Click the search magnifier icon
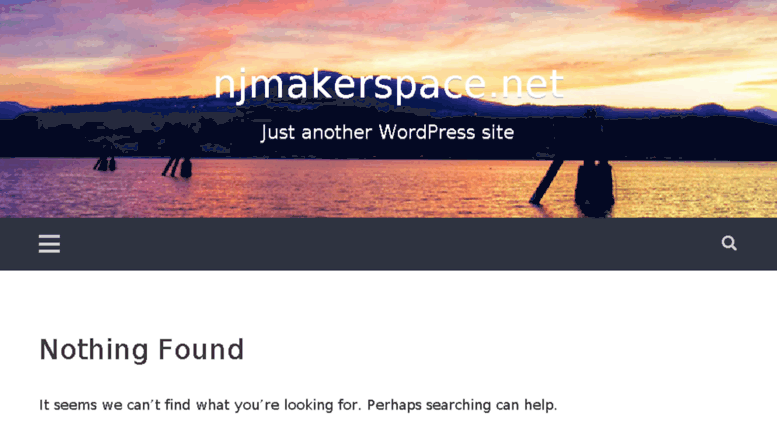 [729, 243]
